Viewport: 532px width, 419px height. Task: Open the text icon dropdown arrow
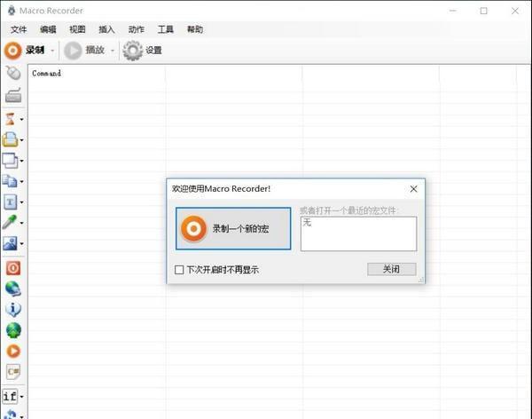(x=21, y=202)
